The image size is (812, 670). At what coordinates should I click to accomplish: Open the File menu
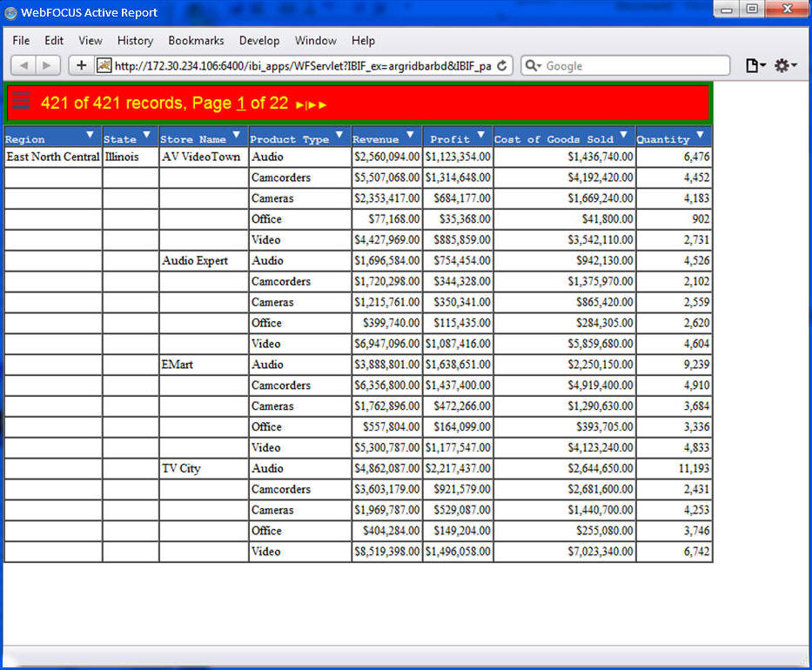(x=21, y=40)
